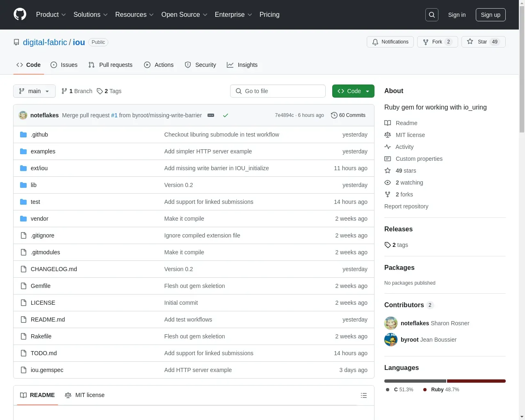The width and height of the screenshot is (525, 420).
Task: Expand the Resources menu
Action: click(135, 14)
